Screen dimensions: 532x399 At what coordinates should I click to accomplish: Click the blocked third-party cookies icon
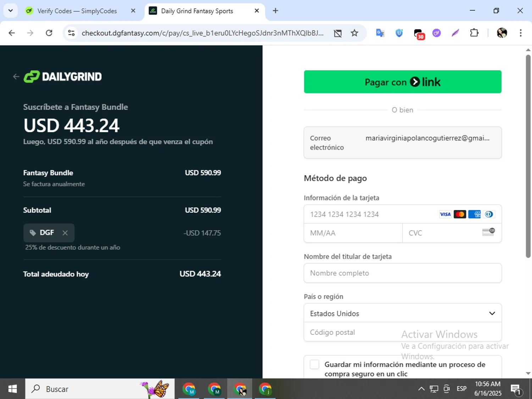click(338, 33)
